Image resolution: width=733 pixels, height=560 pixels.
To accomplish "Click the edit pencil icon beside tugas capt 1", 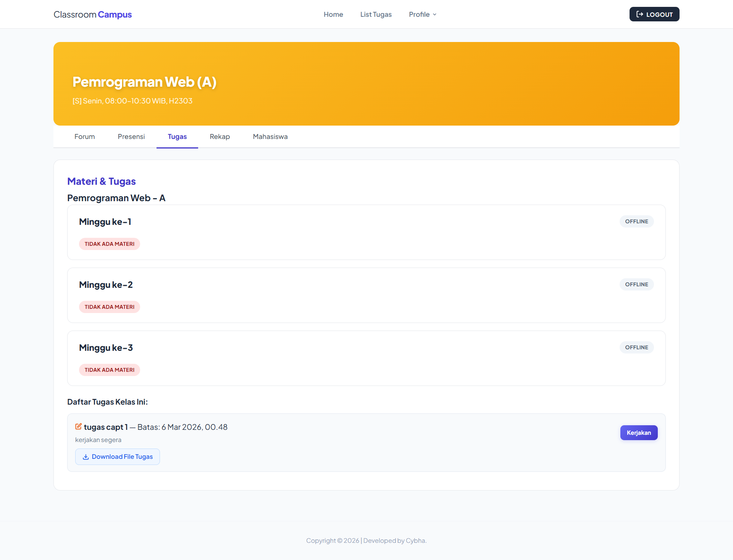I will (x=78, y=426).
